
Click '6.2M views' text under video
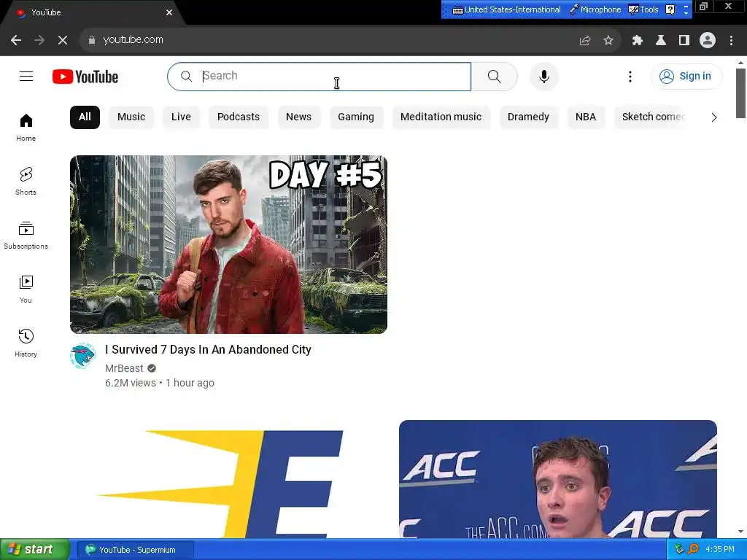point(131,383)
